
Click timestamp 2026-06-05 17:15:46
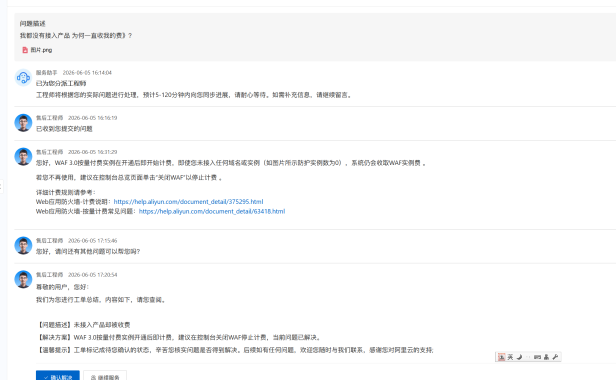pos(93,240)
